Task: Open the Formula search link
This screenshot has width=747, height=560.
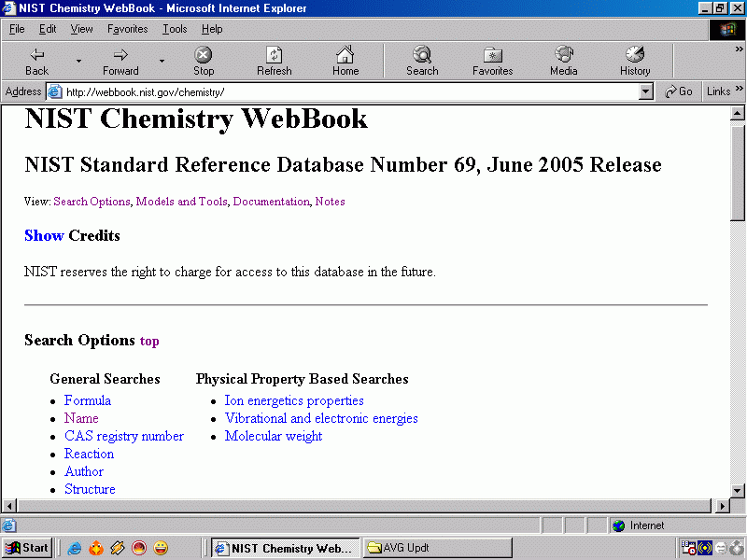Action: 88,400
